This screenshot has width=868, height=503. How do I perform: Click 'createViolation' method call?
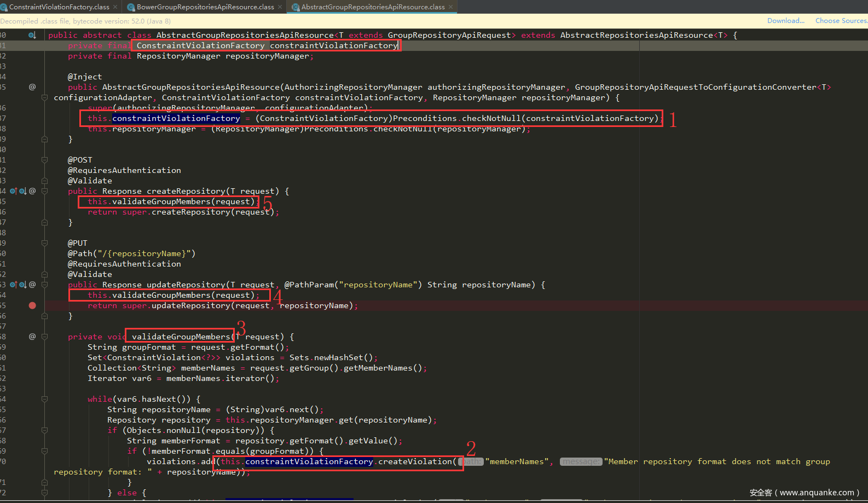(415, 461)
